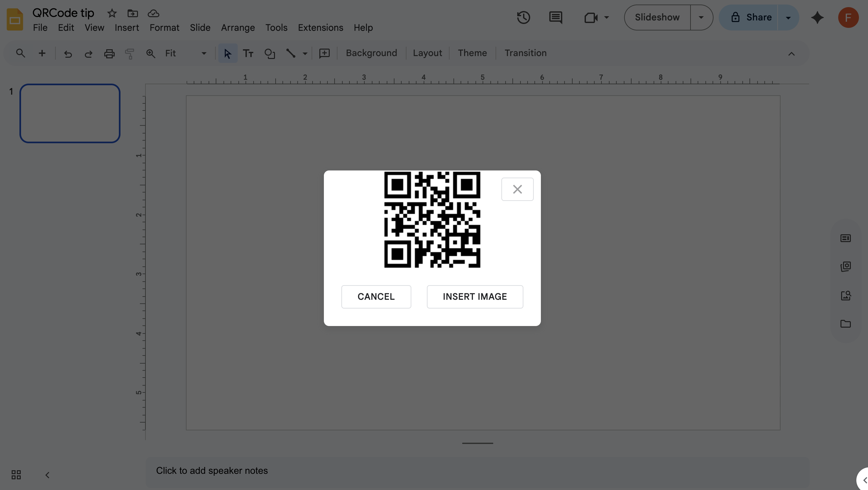Expand the Slideshow options dropdown arrow
Viewport: 868px width, 490px height.
tap(701, 17)
